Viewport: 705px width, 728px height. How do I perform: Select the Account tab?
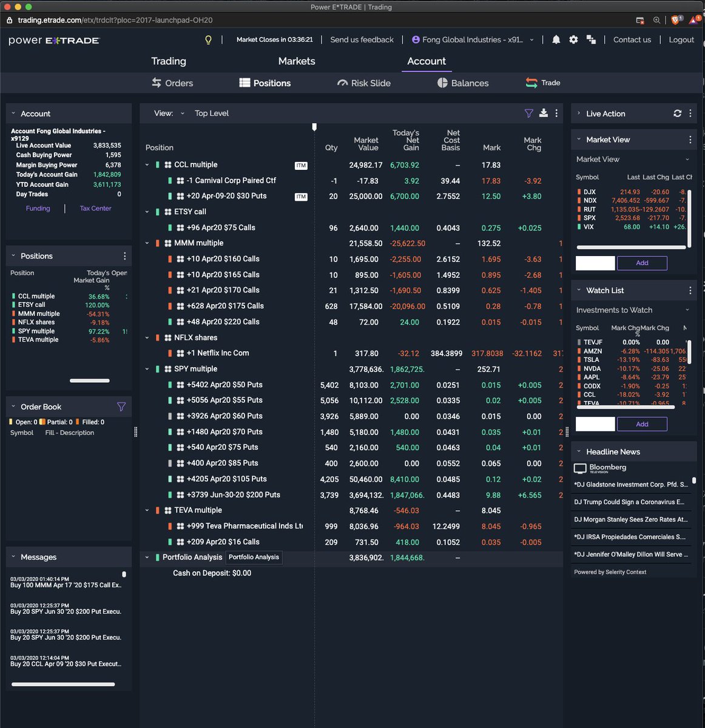coord(427,61)
